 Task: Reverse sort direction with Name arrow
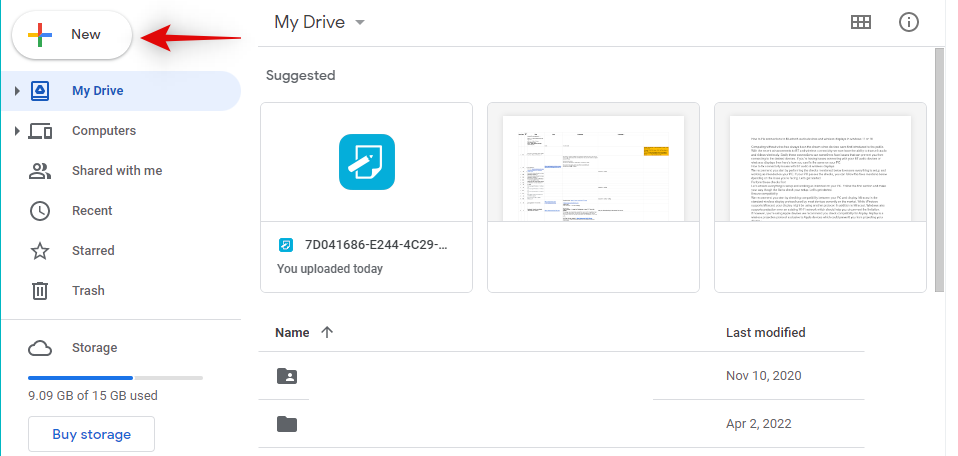327,333
